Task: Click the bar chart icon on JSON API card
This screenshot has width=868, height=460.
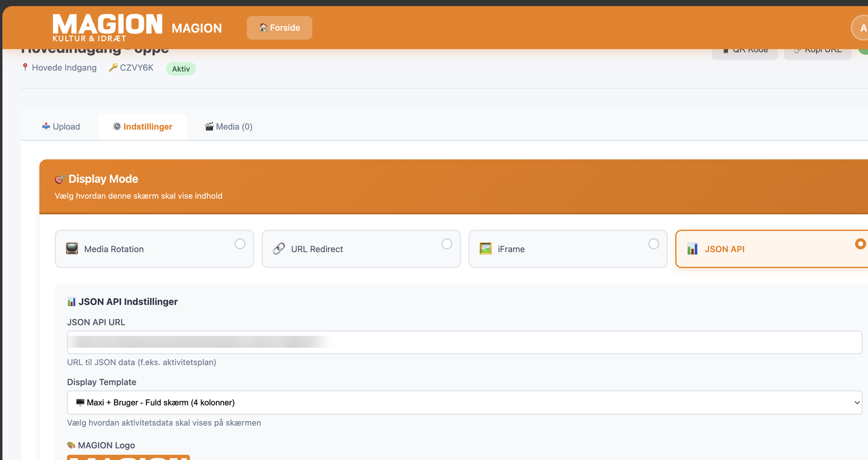Action: 692,248
